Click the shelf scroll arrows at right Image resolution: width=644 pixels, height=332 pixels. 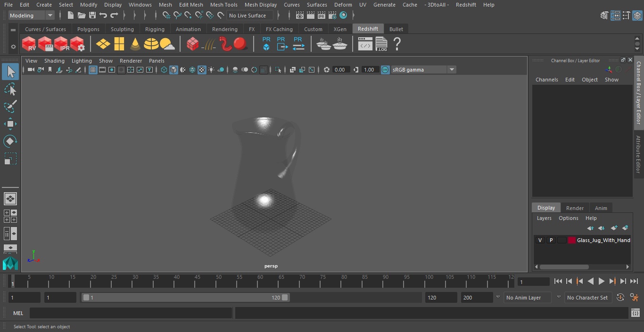(x=637, y=44)
